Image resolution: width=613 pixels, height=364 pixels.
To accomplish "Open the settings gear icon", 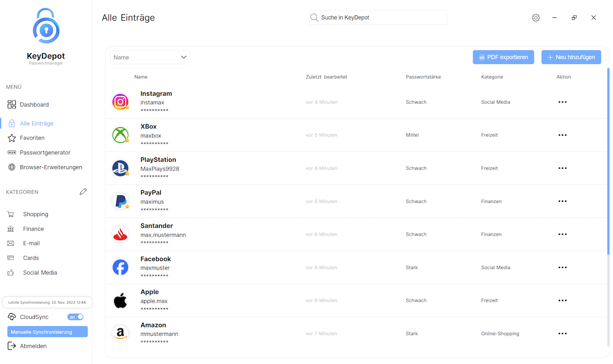I will [x=535, y=18].
